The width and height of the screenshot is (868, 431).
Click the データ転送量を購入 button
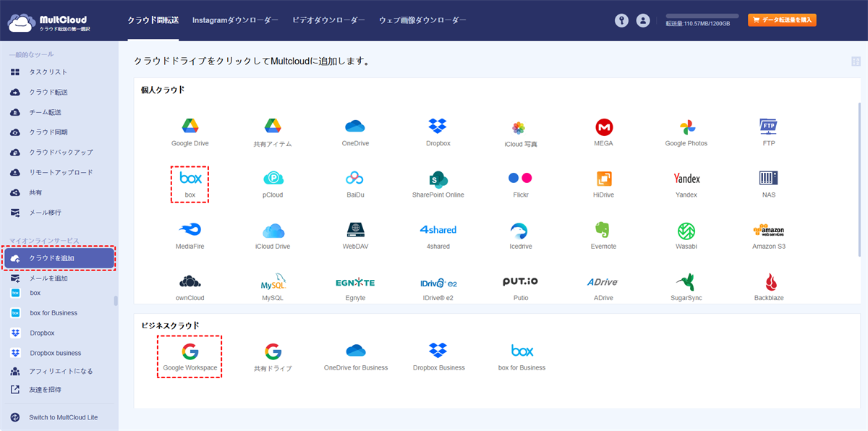(782, 20)
